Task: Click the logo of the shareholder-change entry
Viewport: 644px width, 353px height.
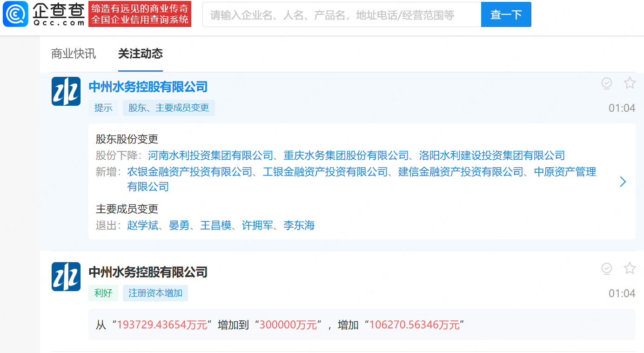Action: (x=66, y=91)
